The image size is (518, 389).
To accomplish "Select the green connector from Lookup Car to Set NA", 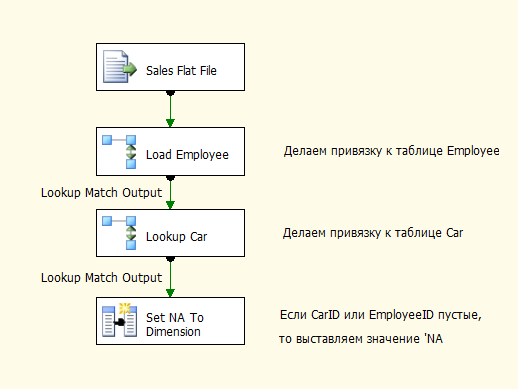I will coord(170,277).
